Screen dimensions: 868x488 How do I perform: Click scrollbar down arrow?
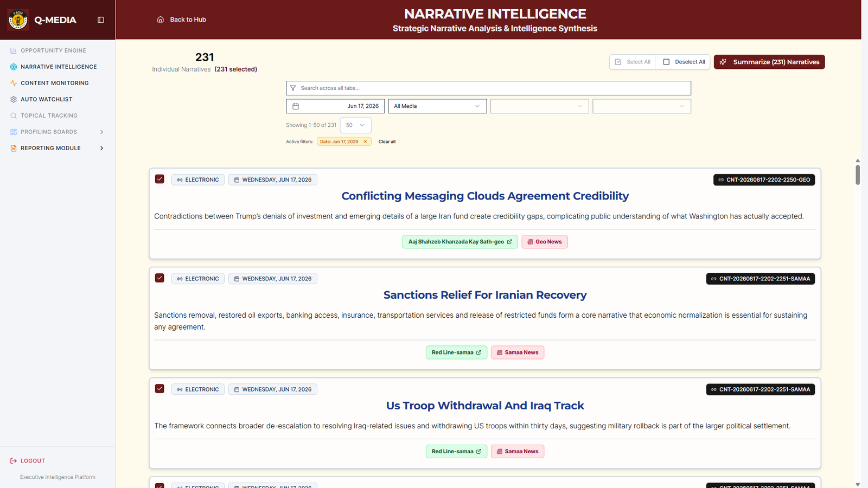tap(858, 484)
